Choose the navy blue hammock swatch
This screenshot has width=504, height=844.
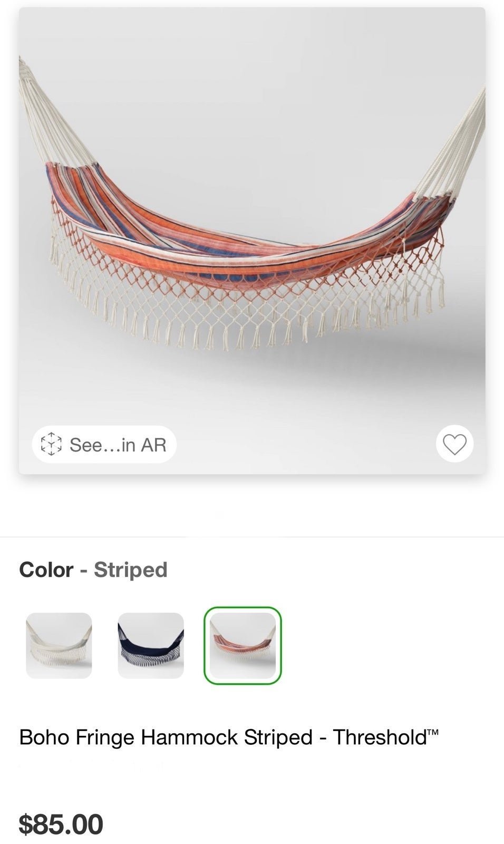151,646
